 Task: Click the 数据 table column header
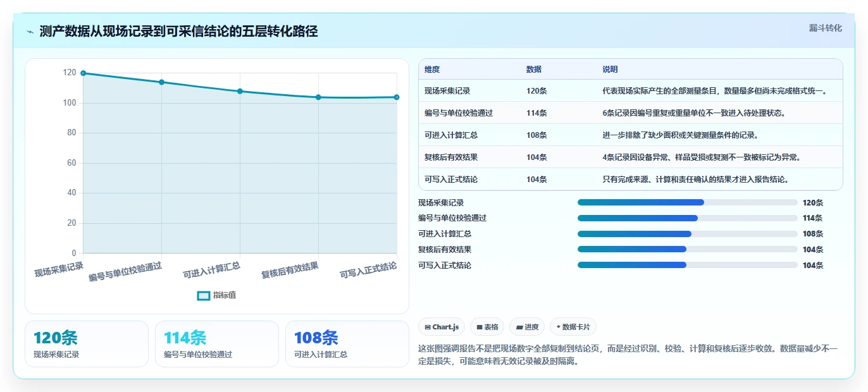534,70
